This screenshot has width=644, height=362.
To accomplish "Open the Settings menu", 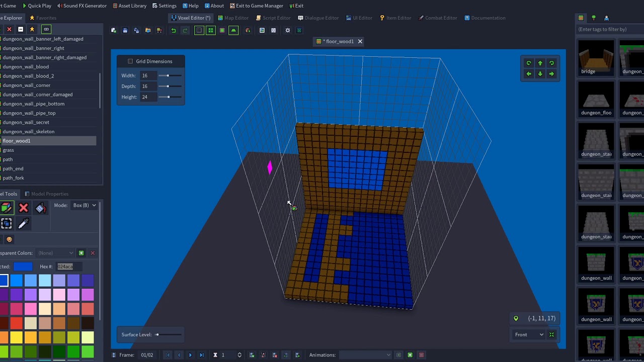I will (x=165, y=6).
